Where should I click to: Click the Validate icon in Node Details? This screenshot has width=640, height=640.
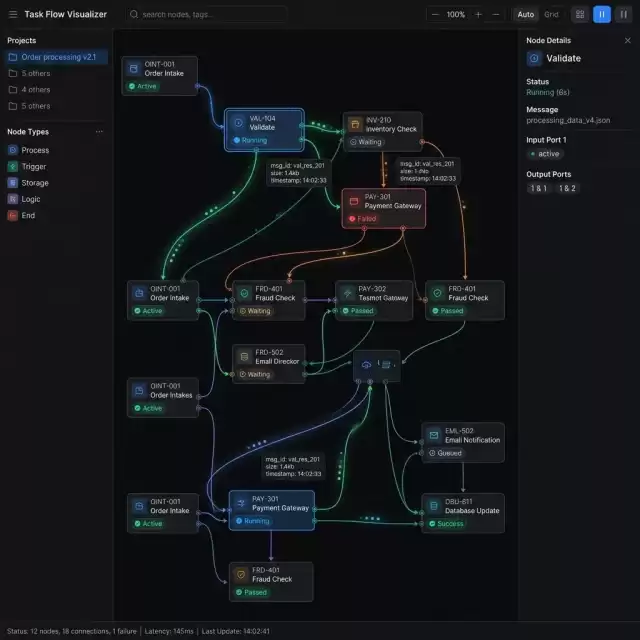(534, 58)
